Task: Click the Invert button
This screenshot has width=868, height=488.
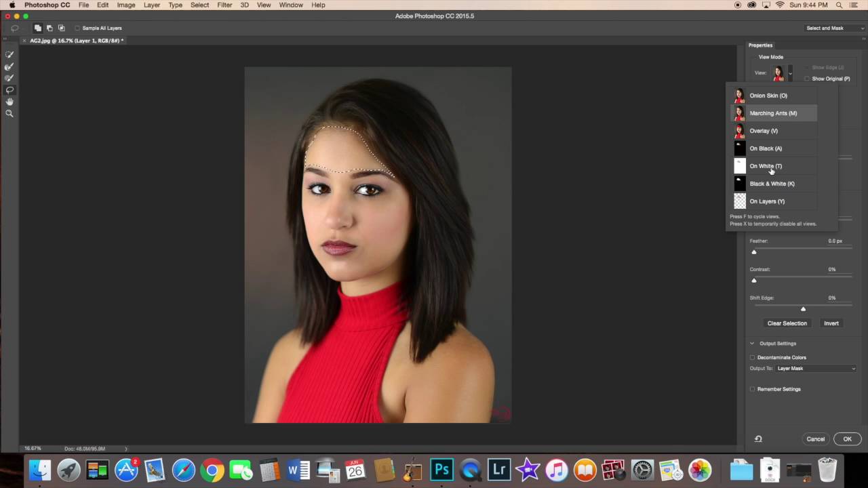Action: (x=831, y=323)
